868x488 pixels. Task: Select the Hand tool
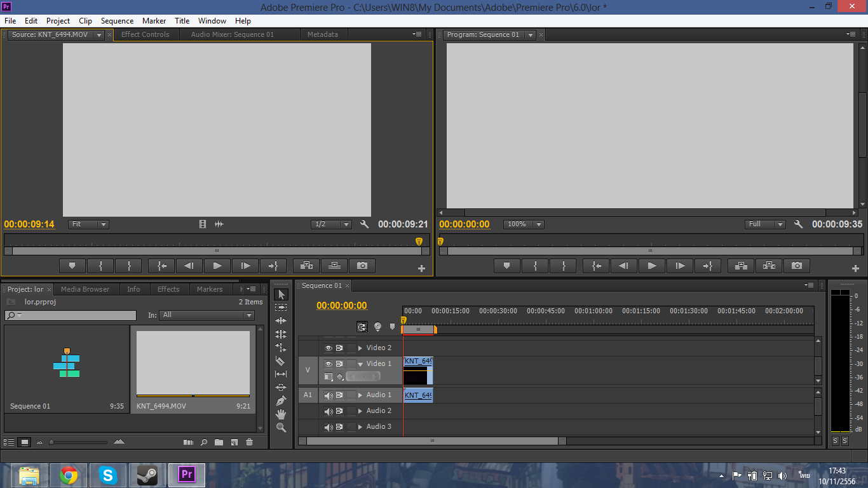coord(281,414)
